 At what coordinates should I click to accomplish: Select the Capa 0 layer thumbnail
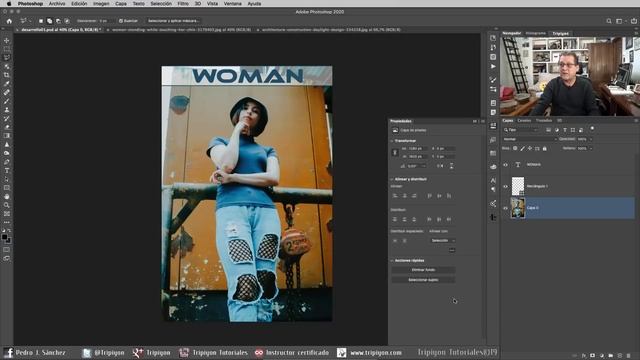(518, 208)
